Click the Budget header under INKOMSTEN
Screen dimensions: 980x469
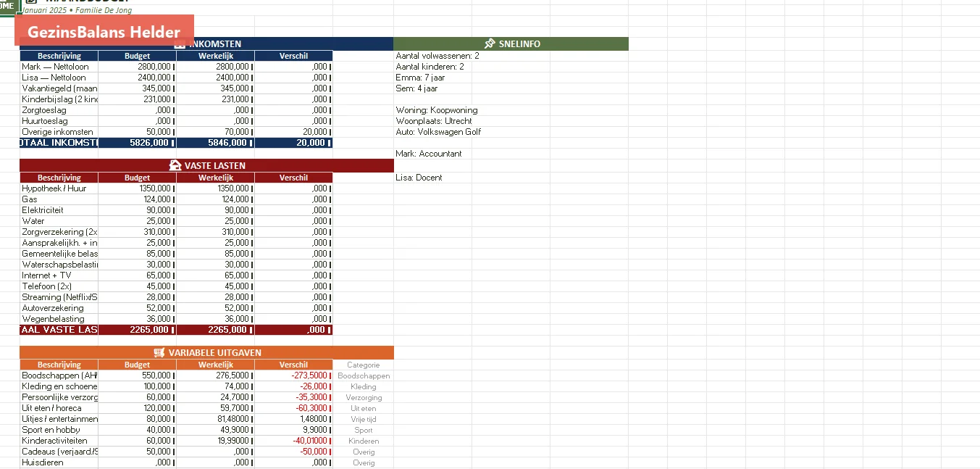point(137,56)
